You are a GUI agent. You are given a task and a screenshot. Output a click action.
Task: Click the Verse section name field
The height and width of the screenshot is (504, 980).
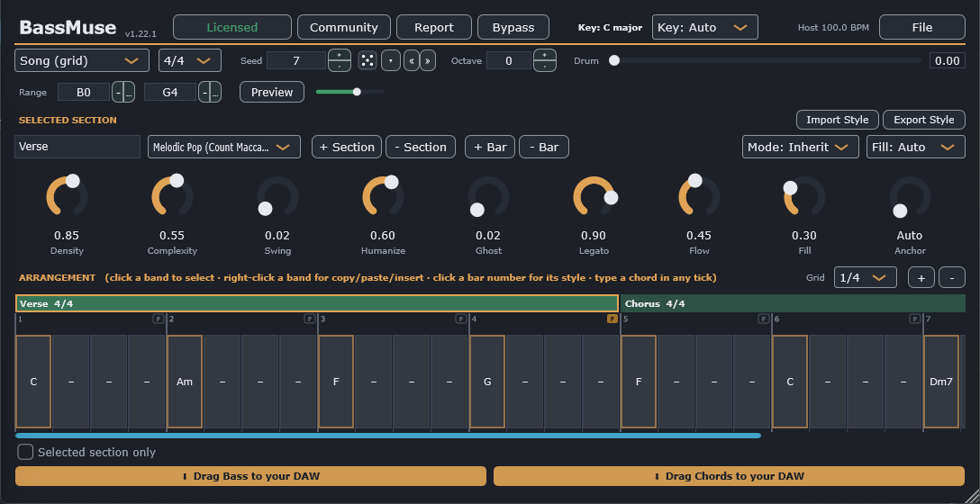(x=77, y=147)
